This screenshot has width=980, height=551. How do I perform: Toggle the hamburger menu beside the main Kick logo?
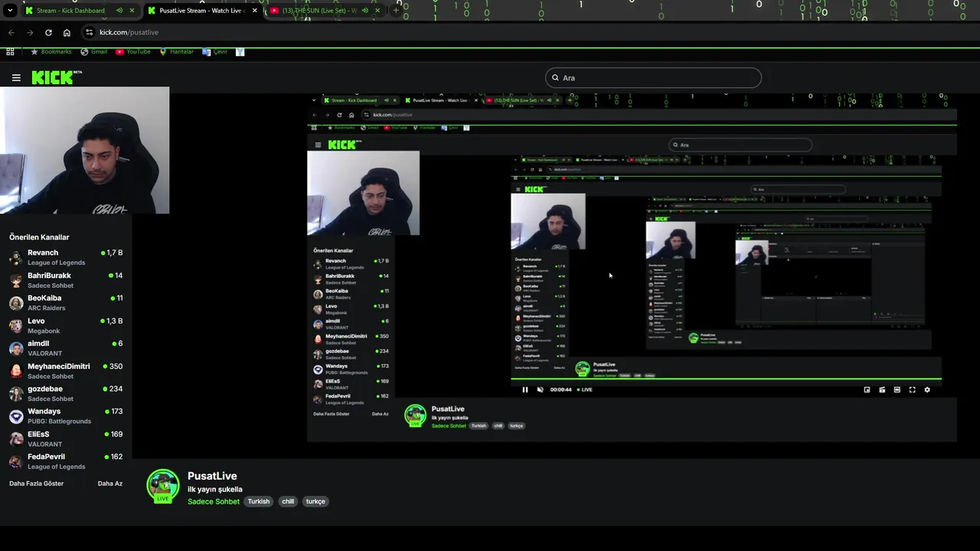tap(16, 77)
